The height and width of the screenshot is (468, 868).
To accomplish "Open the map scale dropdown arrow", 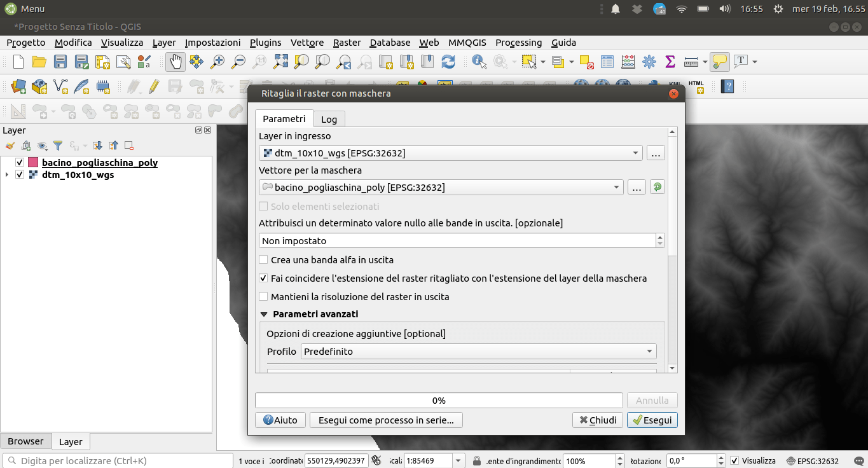I will pos(459,461).
